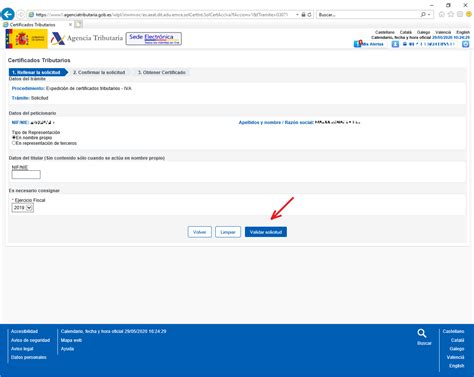Screen dimensions: 474x377
Task: Click the Agencia Tributaria logo
Action: pyautogui.click(x=87, y=38)
